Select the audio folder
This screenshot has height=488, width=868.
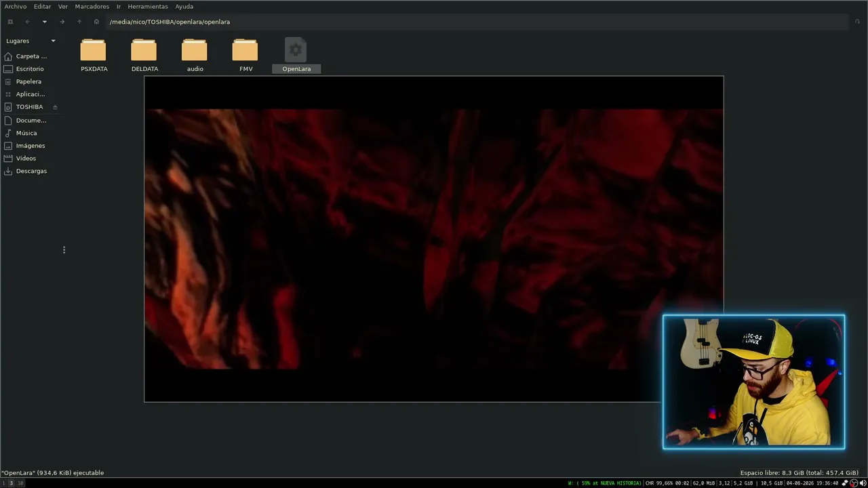point(195,56)
